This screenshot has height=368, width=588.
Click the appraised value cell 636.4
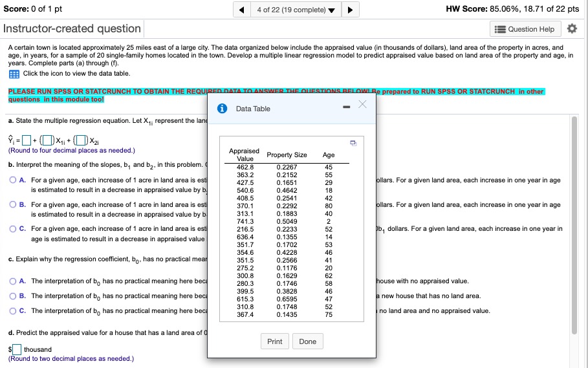(x=245, y=237)
